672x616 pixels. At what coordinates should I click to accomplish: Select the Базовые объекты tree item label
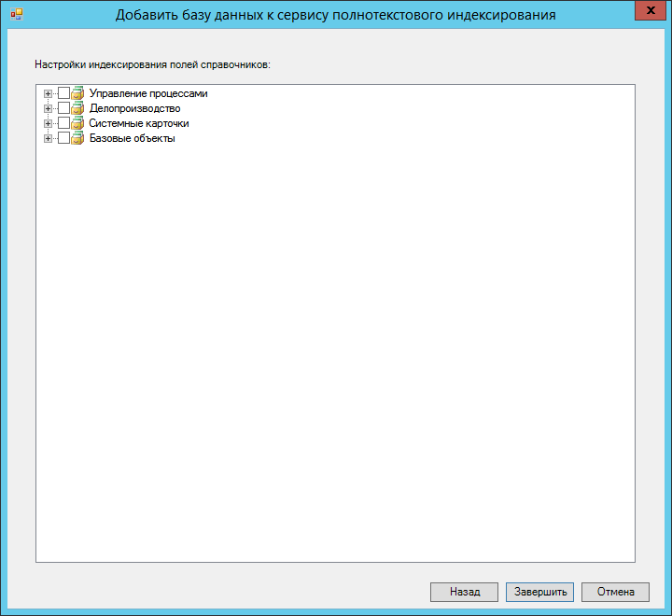(132, 138)
